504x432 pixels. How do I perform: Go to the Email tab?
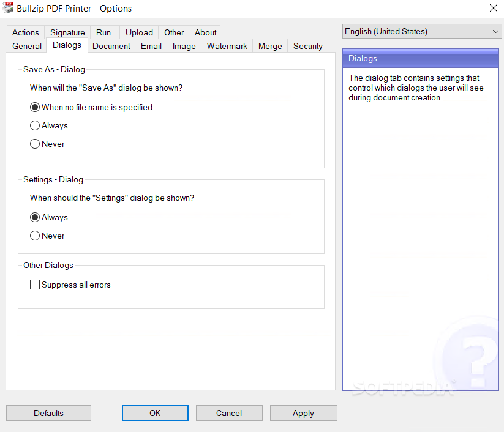pyautogui.click(x=151, y=46)
